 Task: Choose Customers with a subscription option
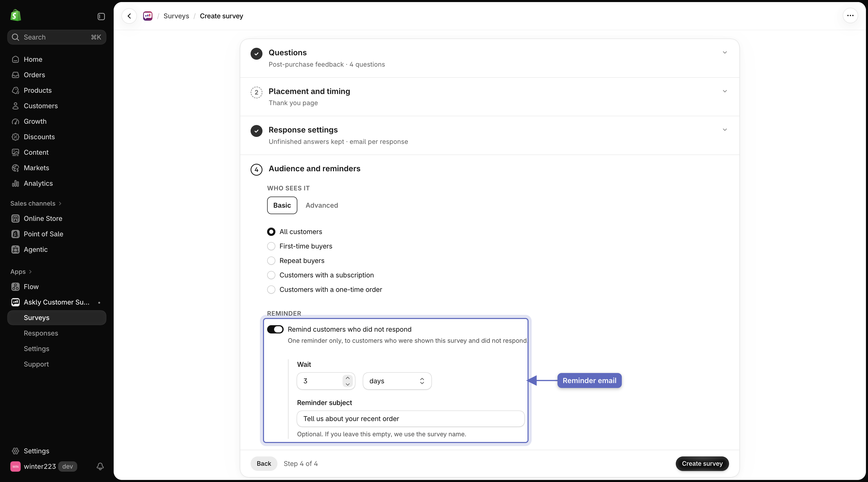pyautogui.click(x=271, y=275)
